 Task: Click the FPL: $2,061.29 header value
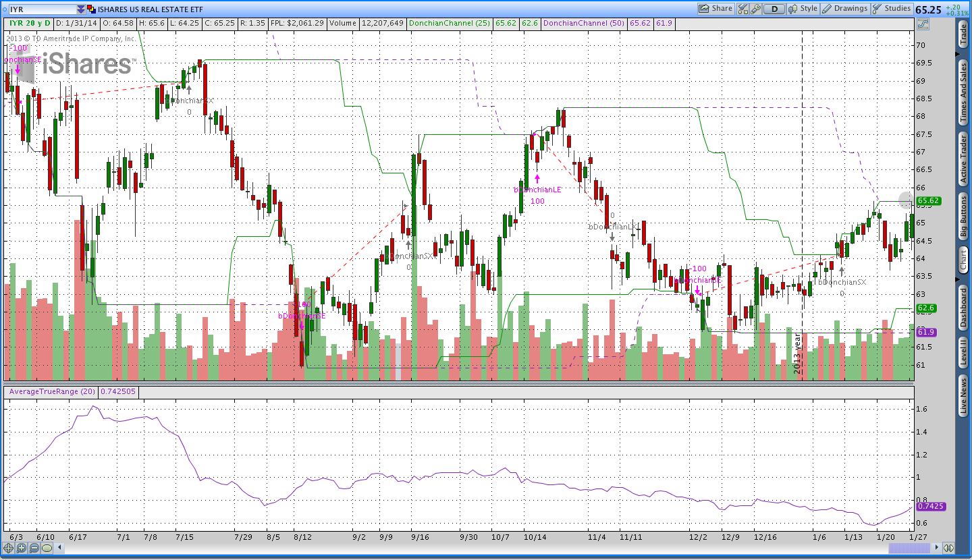click(299, 24)
